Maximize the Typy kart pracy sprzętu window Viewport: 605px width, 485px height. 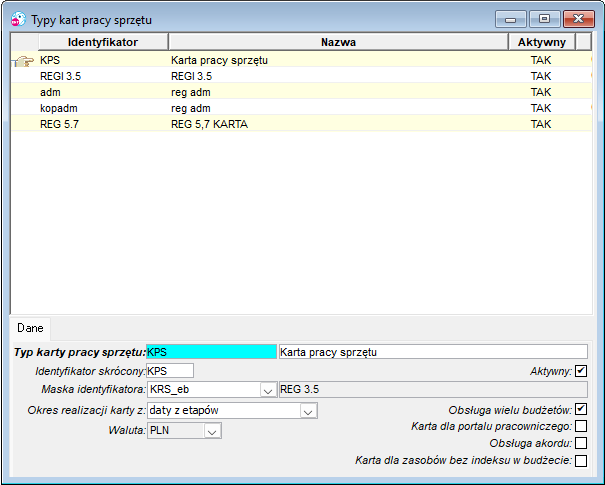pyautogui.click(x=544, y=19)
